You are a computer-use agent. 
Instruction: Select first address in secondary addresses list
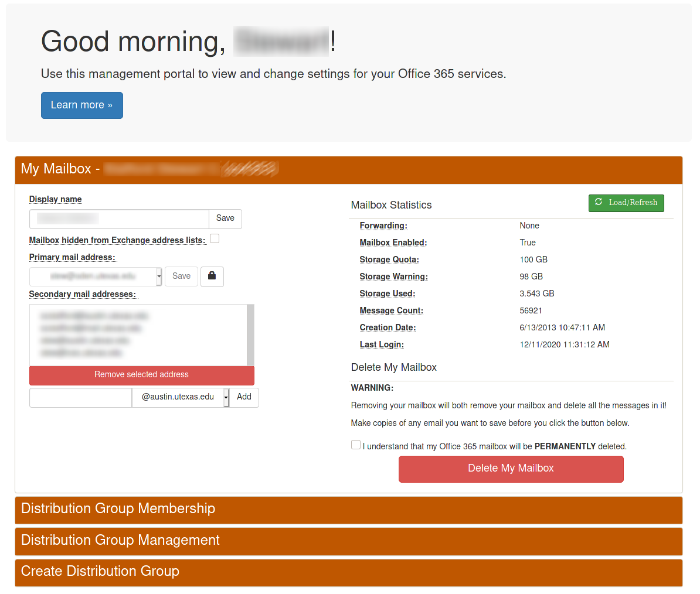94,316
